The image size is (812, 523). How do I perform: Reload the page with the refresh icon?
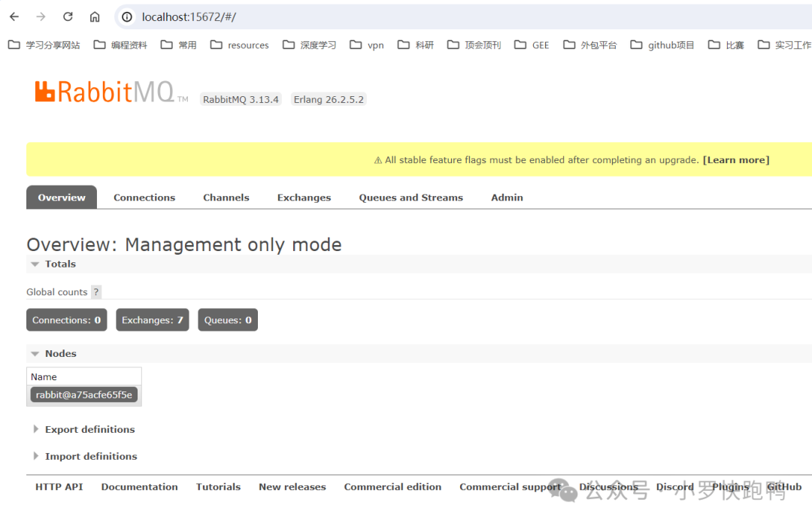click(x=68, y=17)
